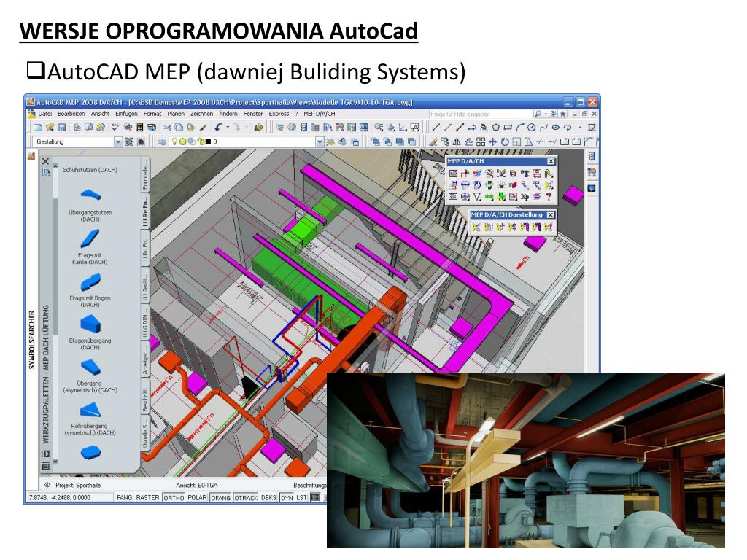This screenshot has height=560, width=747.
Task: Select the Ellipse draw tool
Action: click(555, 128)
